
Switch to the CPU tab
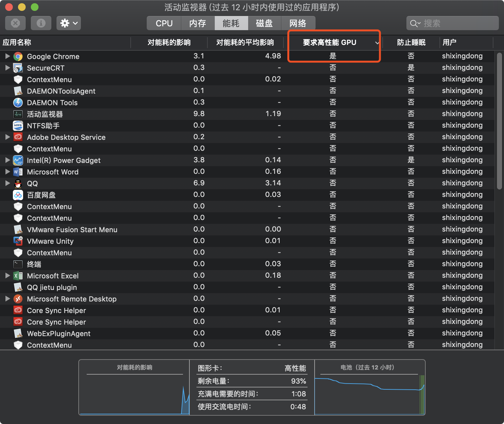[x=164, y=23]
